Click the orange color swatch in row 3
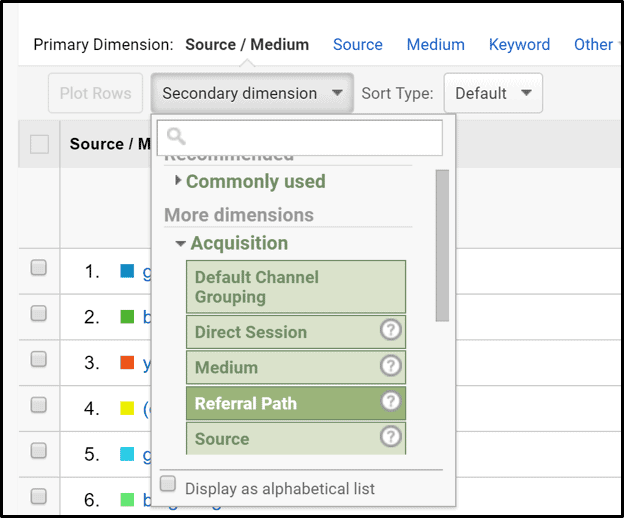Image resolution: width=624 pixels, height=518 pixels. tap(127, 362)
